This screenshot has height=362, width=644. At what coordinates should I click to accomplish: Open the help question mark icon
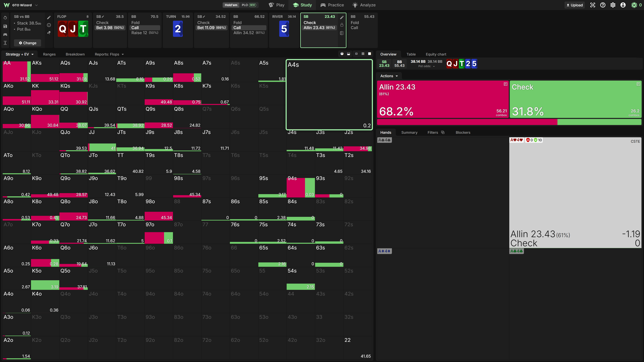603,5
